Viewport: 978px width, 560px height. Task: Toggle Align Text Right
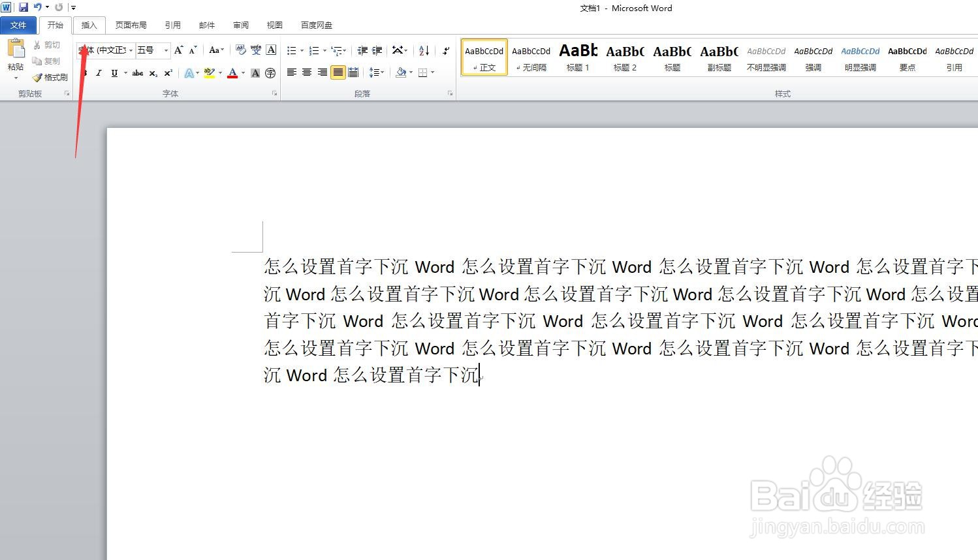click(323, 72)
